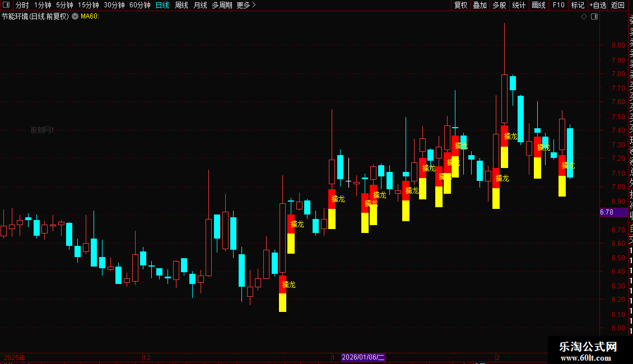The height and width of the screenshot is (364, 633).
Task: Click the lowest 擒龙 signal near 6.30
Action: (x=288, y=284)
